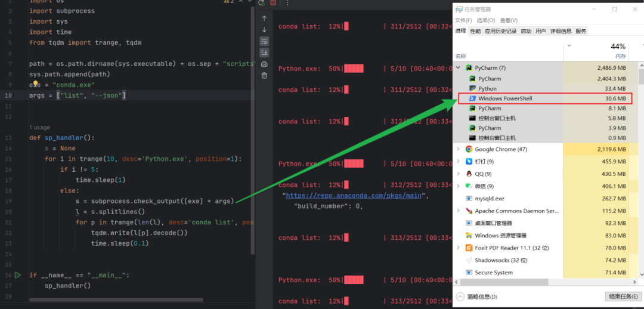Open the run toolbar more options menu
644x309 pixels.
(287, 2)
